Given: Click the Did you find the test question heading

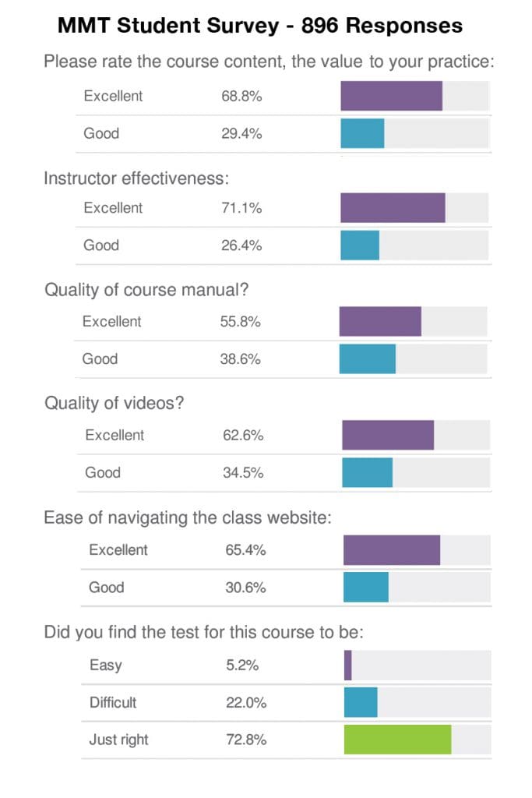Looking at the screenshot, I should (x=204, y=632).
